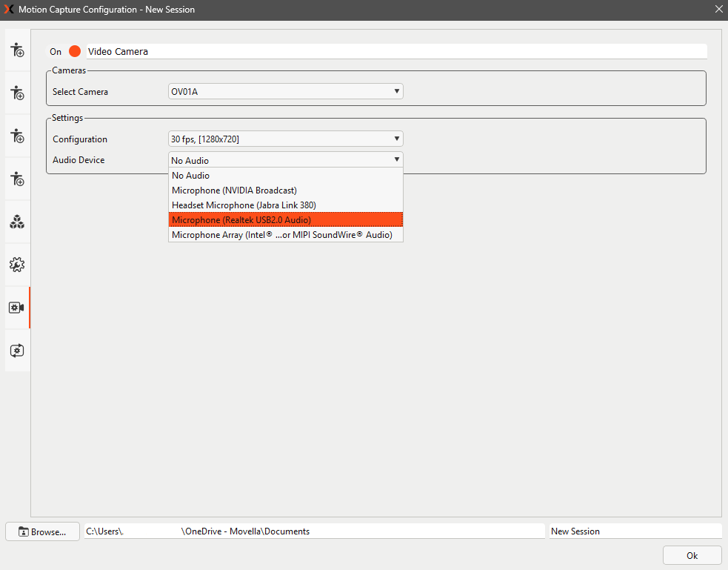The image size is (728, 570).
Task: Click the Settings group title
Action: tap(67, 118)
